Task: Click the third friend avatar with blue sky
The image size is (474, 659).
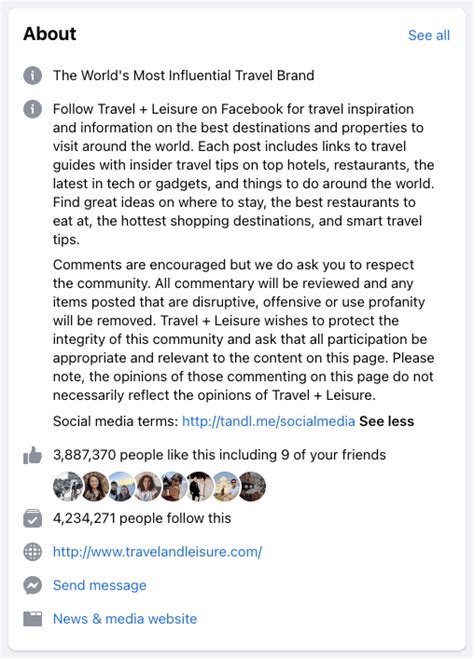Action: (x=121, y=486)
